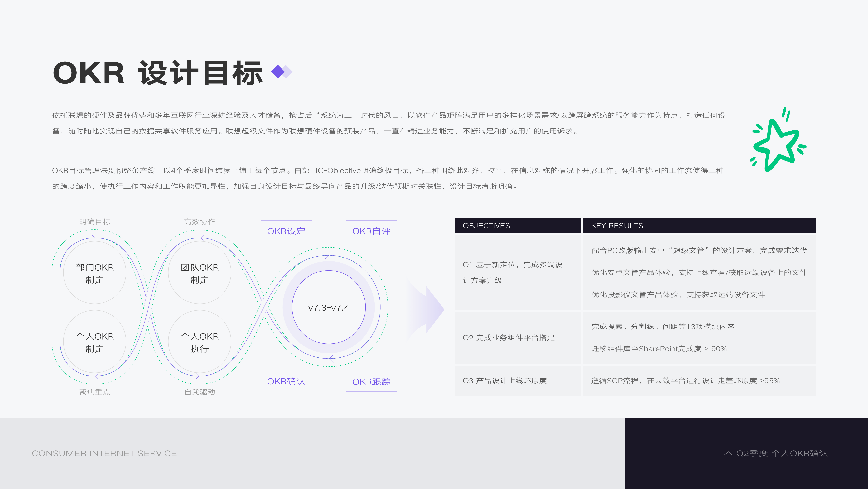
Task: Select the 团队OKR制定 circle
Action: click(199, 273)
